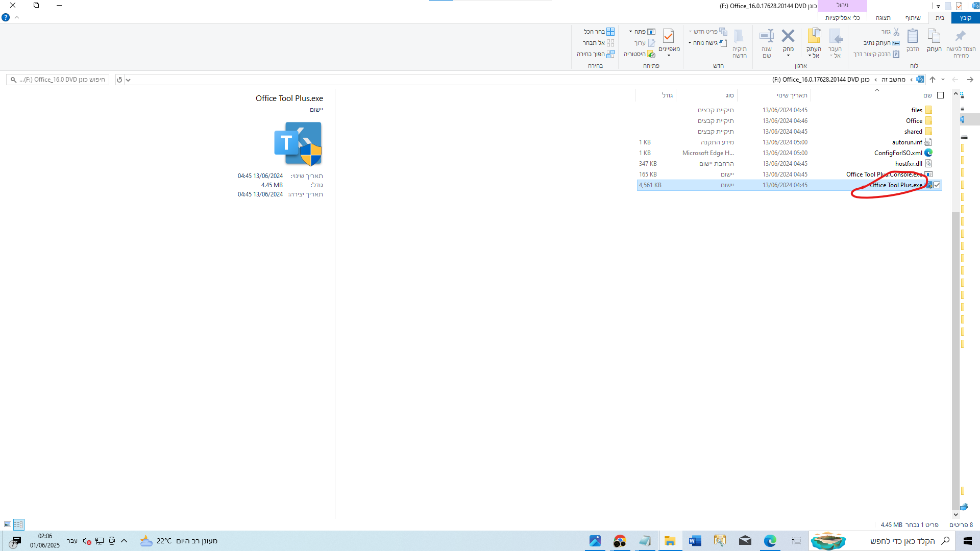Image resolution: width=980 pixels, height=551 pixels.
Task: Click the Manage (ניהול) contextual tab header
Action: click(842, 5)
